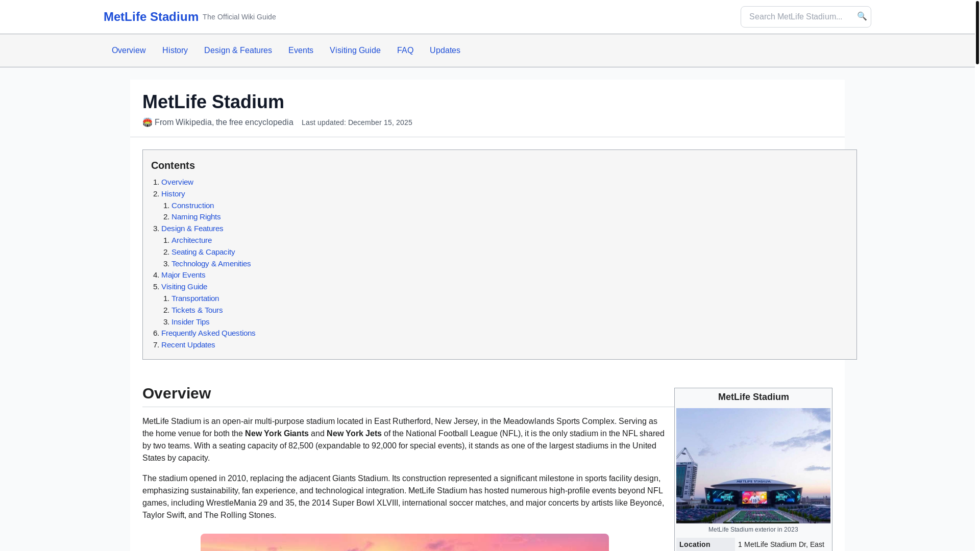Click the 'Last updated: December 15, 2025' text

[x=357, y=122]
